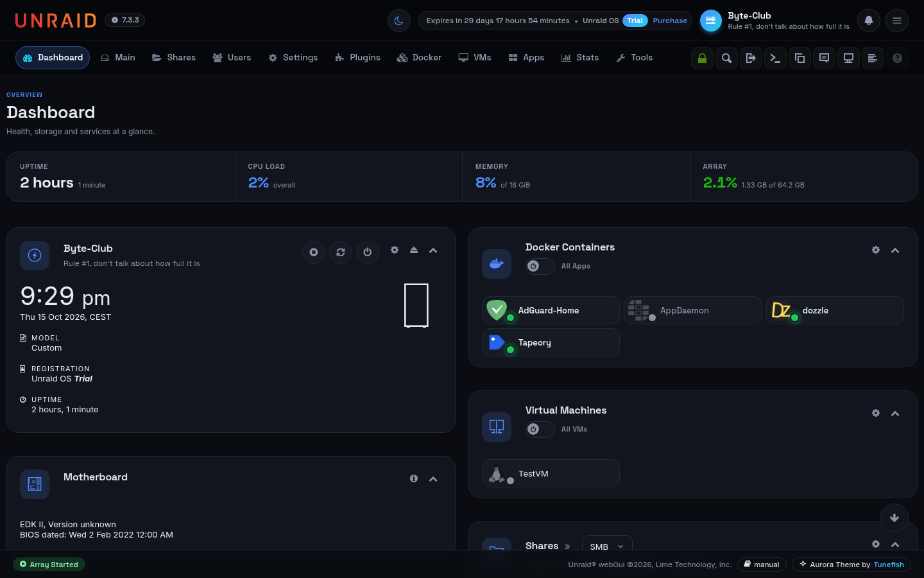Click the Trial badge
This screenshot has width=924, height=578.
click(x=635, y=21)
